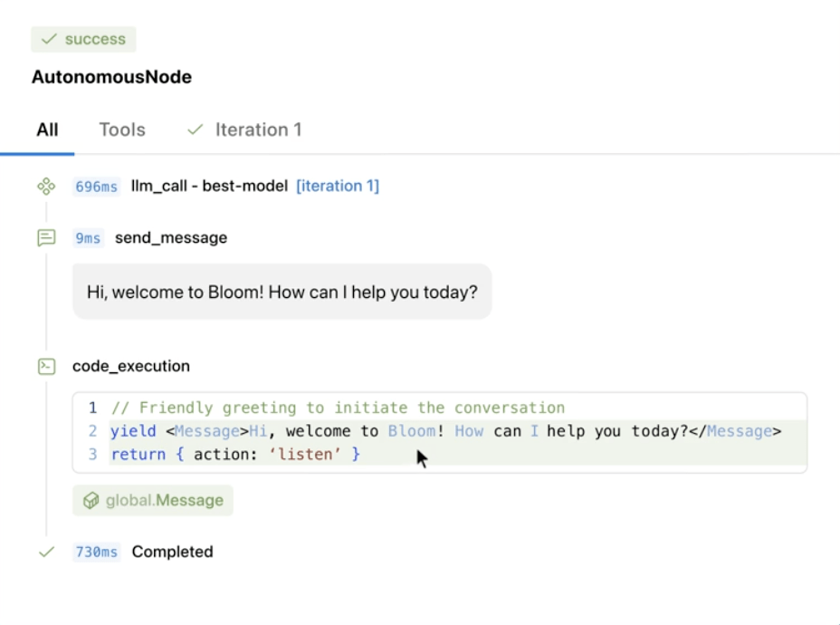The width and height of the screenshot is (840, 625).
Task: Click the success badge checkmark icon
Action: [49, 39]
